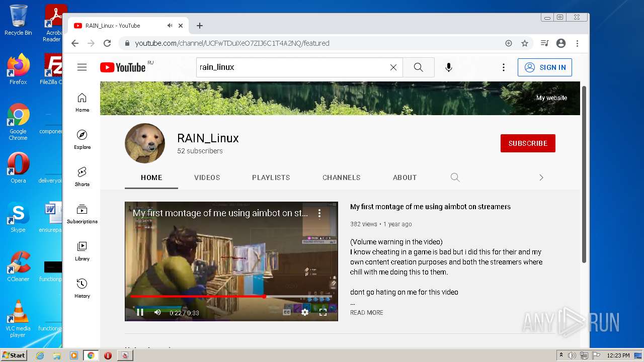Close the RAIN_Linux YouTube tab
The height and width of the screenshot is (362, 644).
(x=181, y=26)
